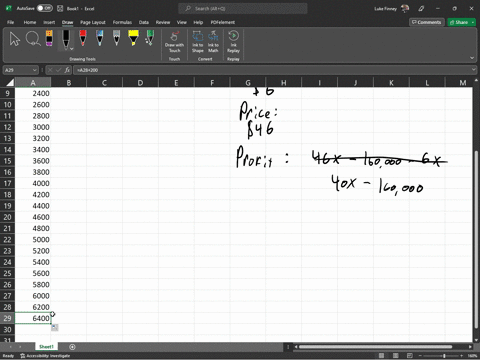Image resolution: width=480 pixels, height=360 pixels.
Task: Click the Save icon in title bar
Action: click(x=60, y=8)
